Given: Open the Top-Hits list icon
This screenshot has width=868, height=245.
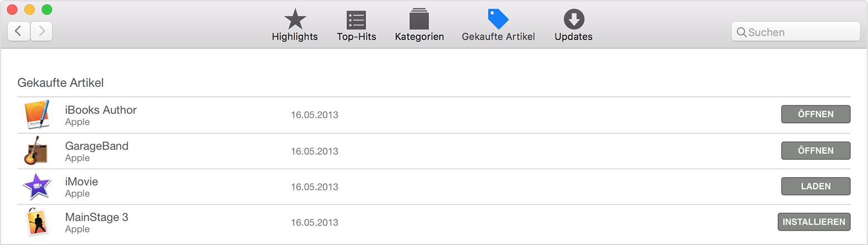Looking at the screenshot, I should (356, 20).
